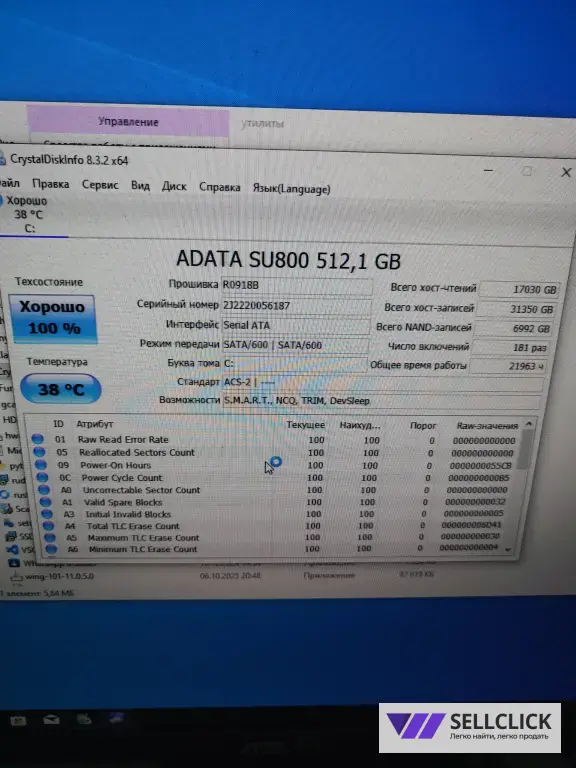Screen dimensions: 576x768
Task: Click the Raw-значения column header
Action: click(x=487, y=426)
